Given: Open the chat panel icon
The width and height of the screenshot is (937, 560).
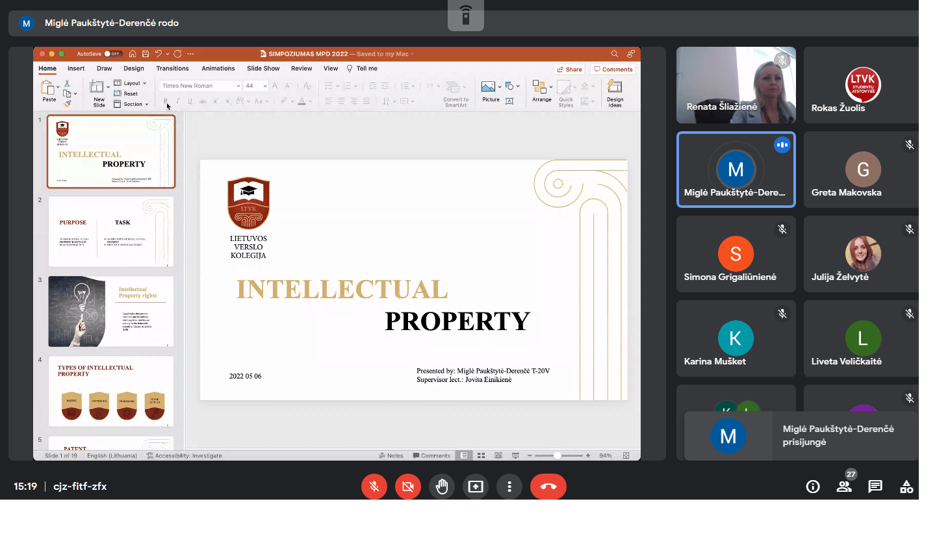Looking at the screenshot, I should coord(875,487).
